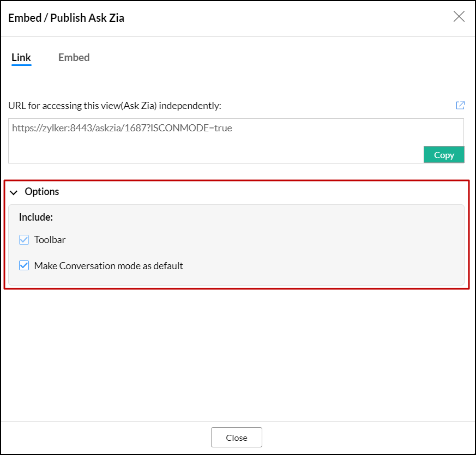Toggle the Toolbar checkbox

pos(24,240)
